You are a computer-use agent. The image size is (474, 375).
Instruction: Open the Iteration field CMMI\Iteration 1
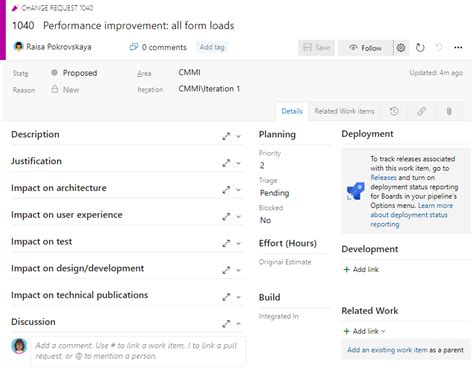tap(209, 89)
